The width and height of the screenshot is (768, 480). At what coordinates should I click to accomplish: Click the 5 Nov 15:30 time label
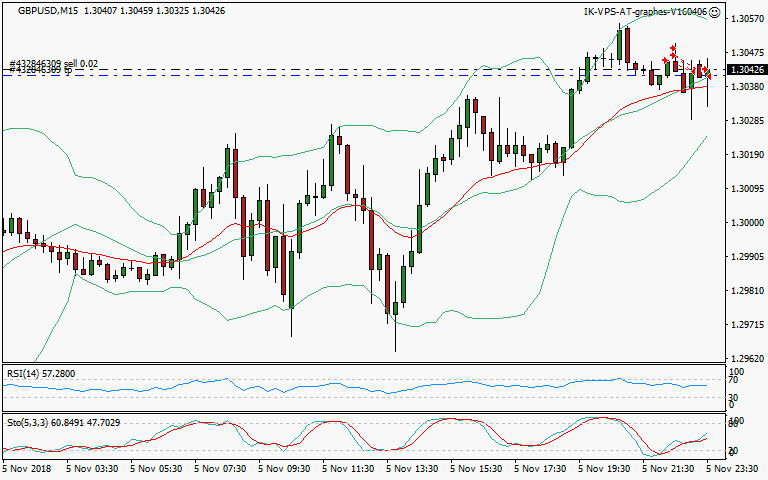click(477, 469)
